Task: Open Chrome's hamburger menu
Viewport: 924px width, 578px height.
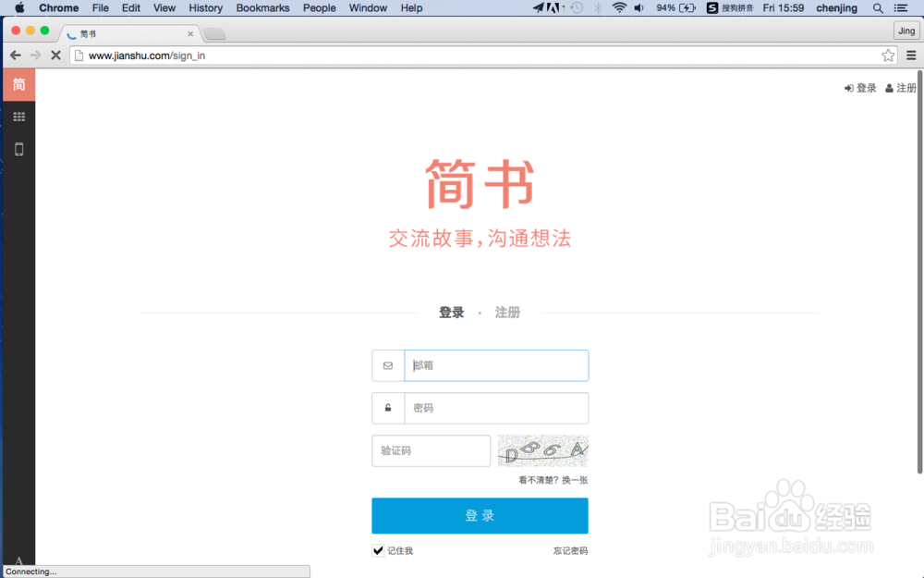Action: [910, 55]
